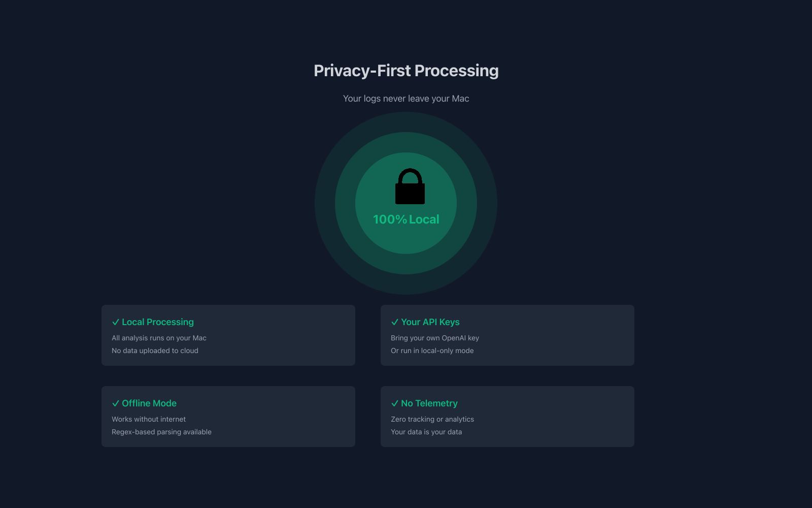Click "Works without internet" text
Viewport: 812px width, 508px height.
[x=149, y=419]
